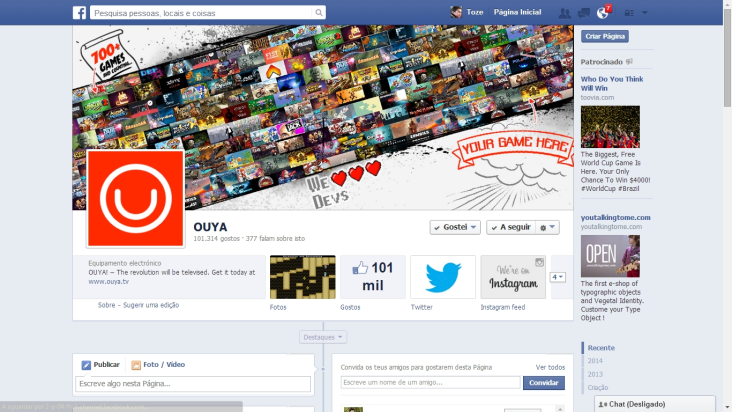The image size is (732, 412).
Task: Jump to 2013 in timeline
Action: click(x=595, y=374)
